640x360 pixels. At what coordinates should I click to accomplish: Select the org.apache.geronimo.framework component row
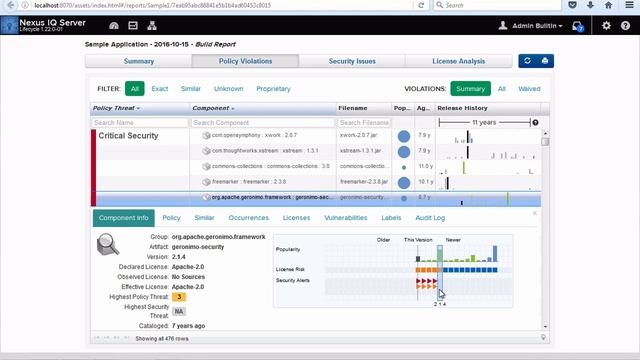pos(316,198)
